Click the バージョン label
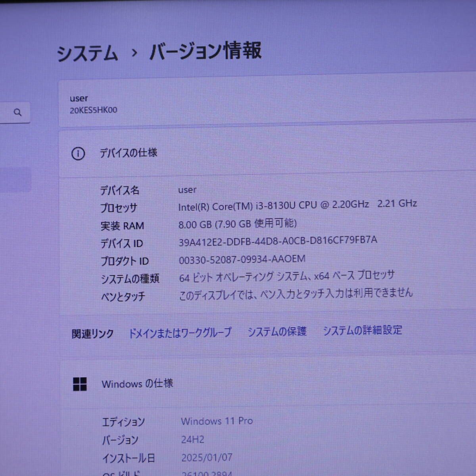Viewport: 476px width, 476px height. 120,440
